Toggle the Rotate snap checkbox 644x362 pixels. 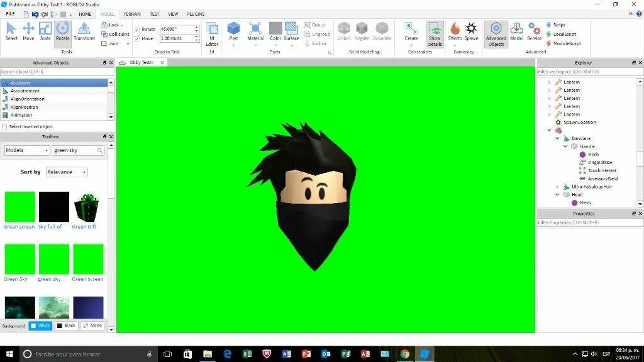tap(138, 29)
